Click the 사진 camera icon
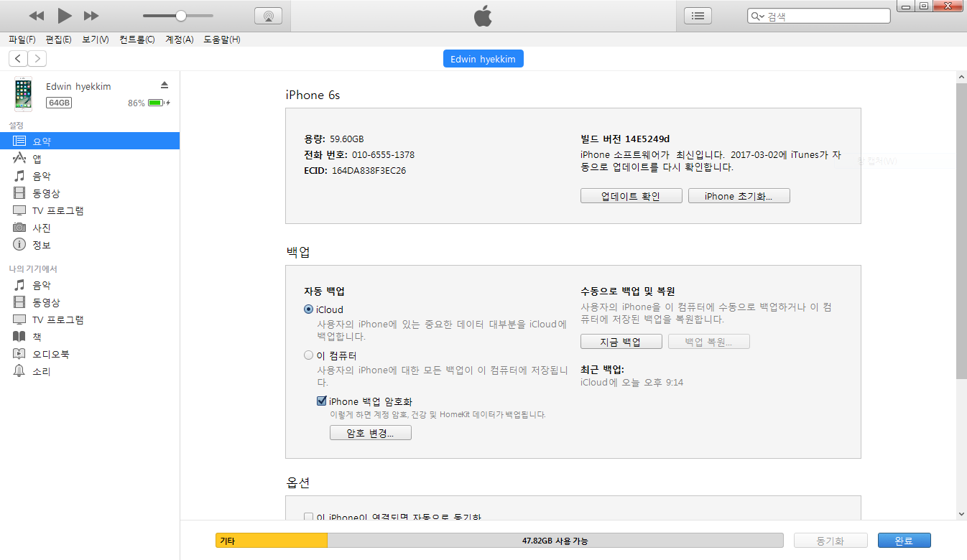967x560 pixels. [x=19, y=228]
